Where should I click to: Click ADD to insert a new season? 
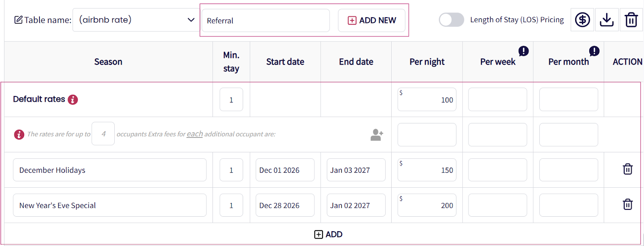[328, 234]
